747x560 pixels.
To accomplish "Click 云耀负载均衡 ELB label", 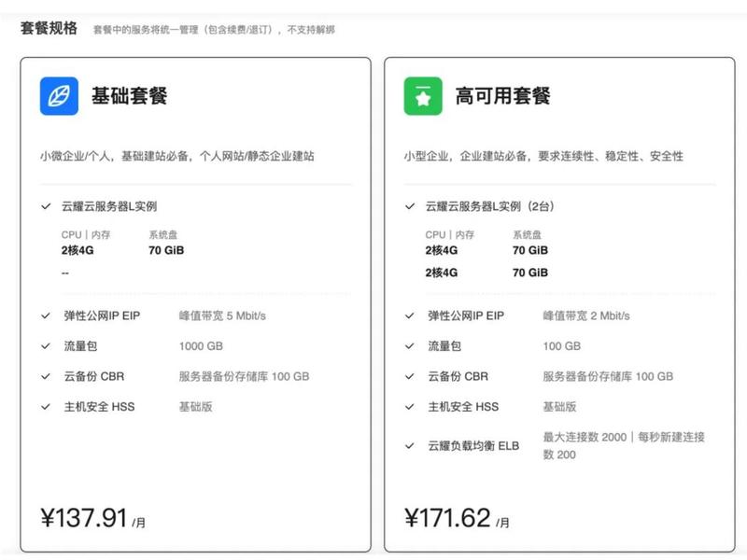I will [x=473, y=446].
